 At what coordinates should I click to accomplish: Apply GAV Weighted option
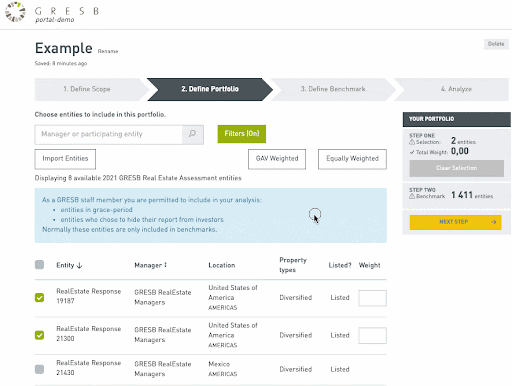(277, 159)
